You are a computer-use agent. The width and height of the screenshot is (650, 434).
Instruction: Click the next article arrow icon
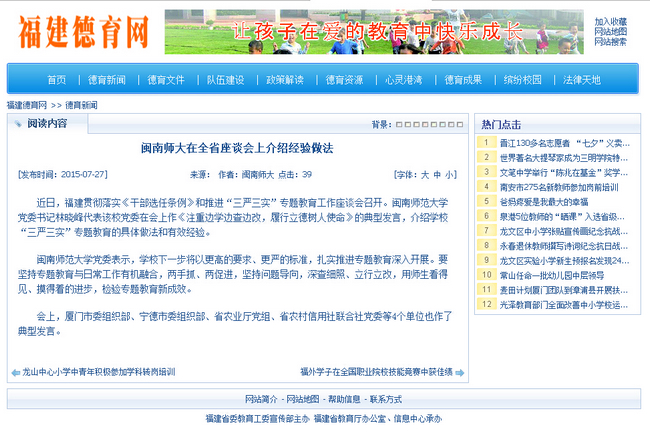[x=460, y=371]
